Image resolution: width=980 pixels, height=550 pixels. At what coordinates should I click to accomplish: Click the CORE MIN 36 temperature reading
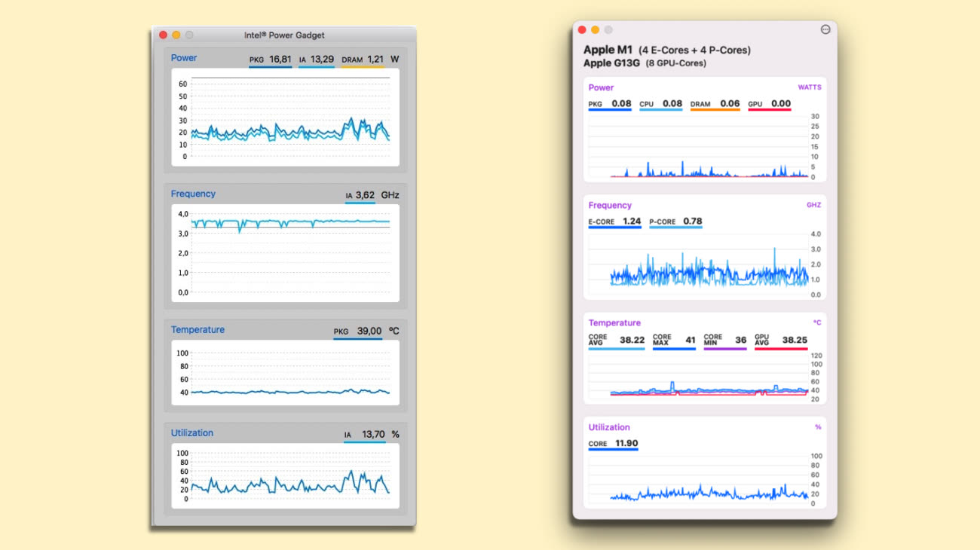pos(725,341)
